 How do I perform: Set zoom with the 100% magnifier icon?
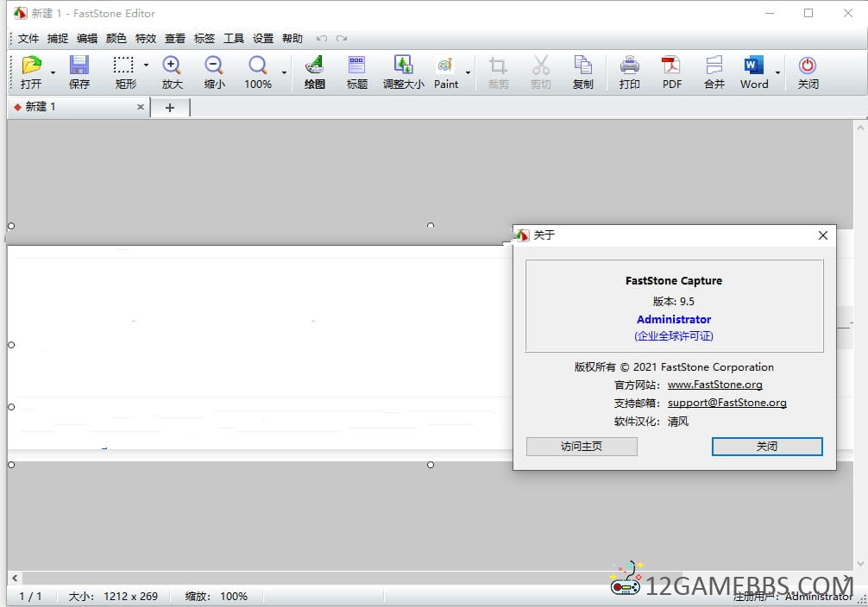257,66
